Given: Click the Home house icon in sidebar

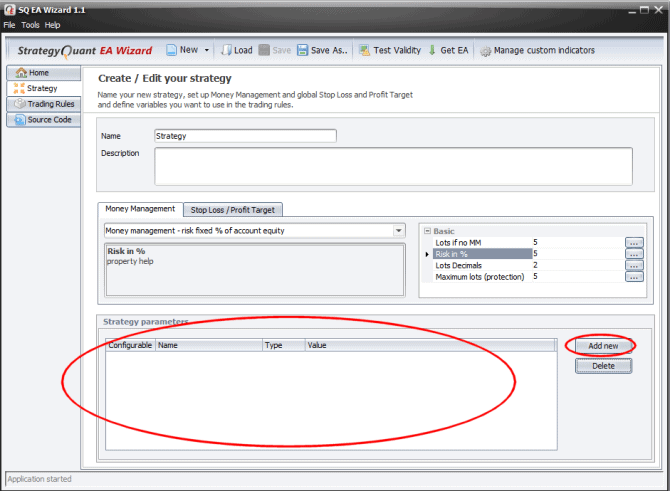Looking at the screenshot, I should 21,73.
